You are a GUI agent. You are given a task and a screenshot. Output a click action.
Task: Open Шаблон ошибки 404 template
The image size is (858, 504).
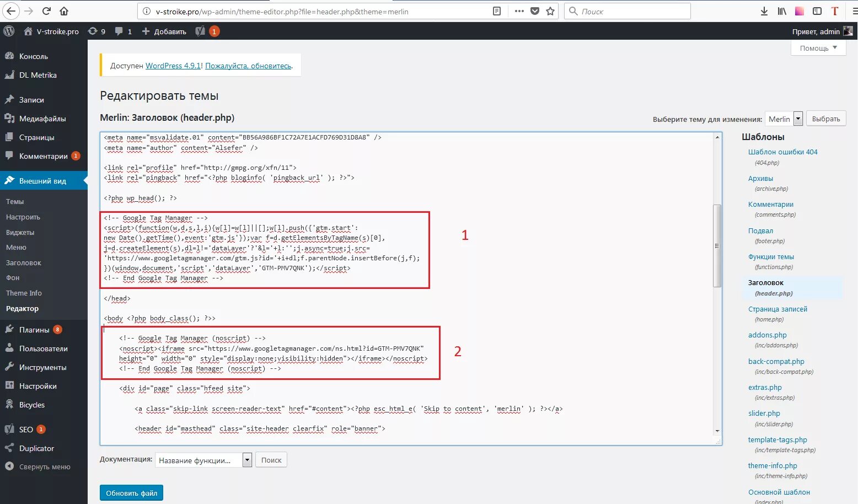point(782,152)
